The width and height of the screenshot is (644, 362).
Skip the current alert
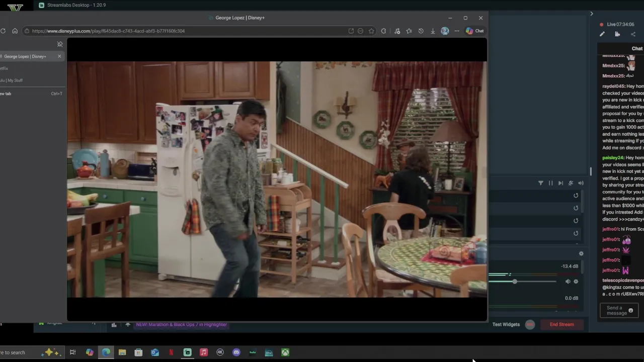click(x=560, y=183)
